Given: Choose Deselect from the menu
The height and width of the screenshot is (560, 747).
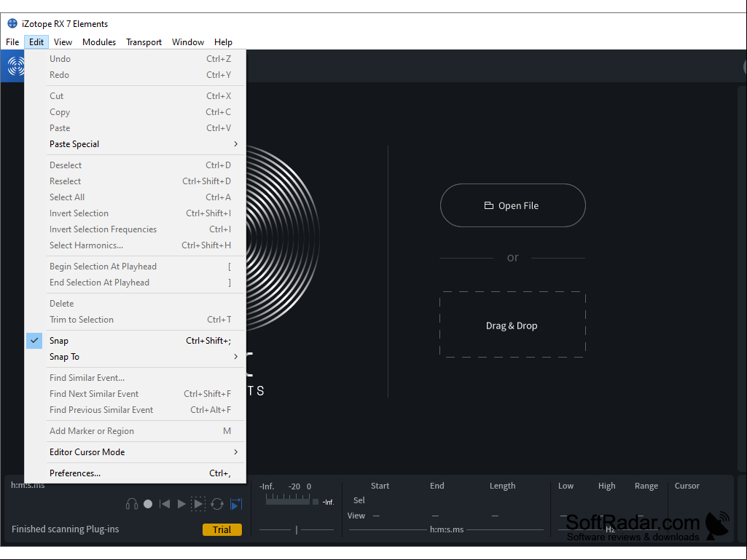Looking at the screenshot, I should pyautogui.click(x=136, y=165).
